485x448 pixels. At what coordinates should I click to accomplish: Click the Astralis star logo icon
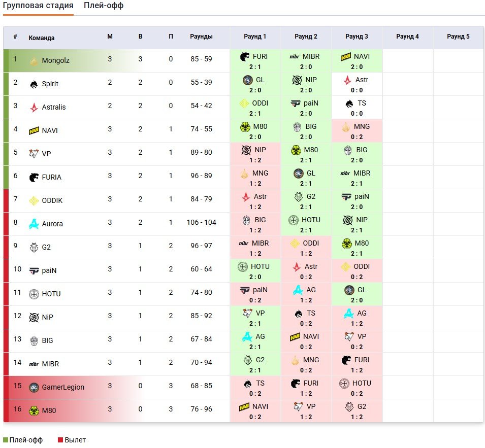coord(34,108)
